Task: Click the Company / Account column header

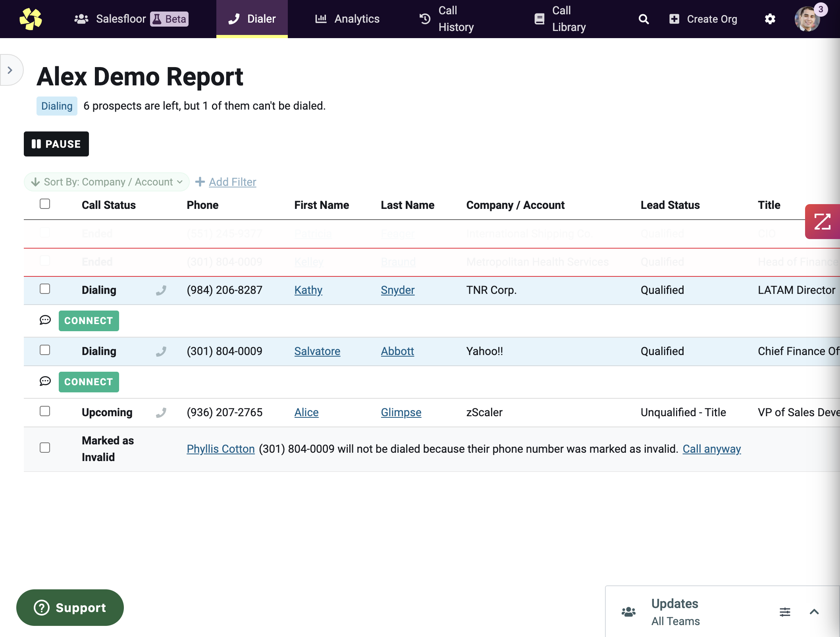Action: coord(515,205)
